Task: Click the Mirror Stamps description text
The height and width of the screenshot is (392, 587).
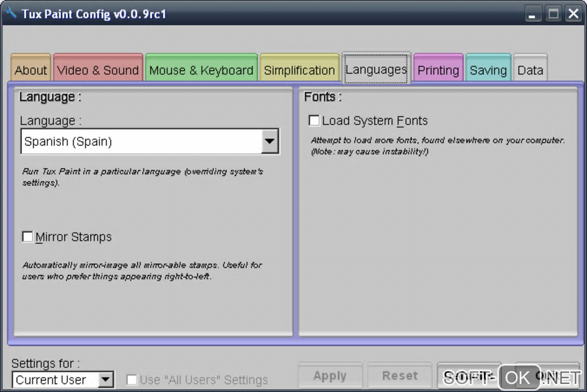Action: [x=142, y=271]
